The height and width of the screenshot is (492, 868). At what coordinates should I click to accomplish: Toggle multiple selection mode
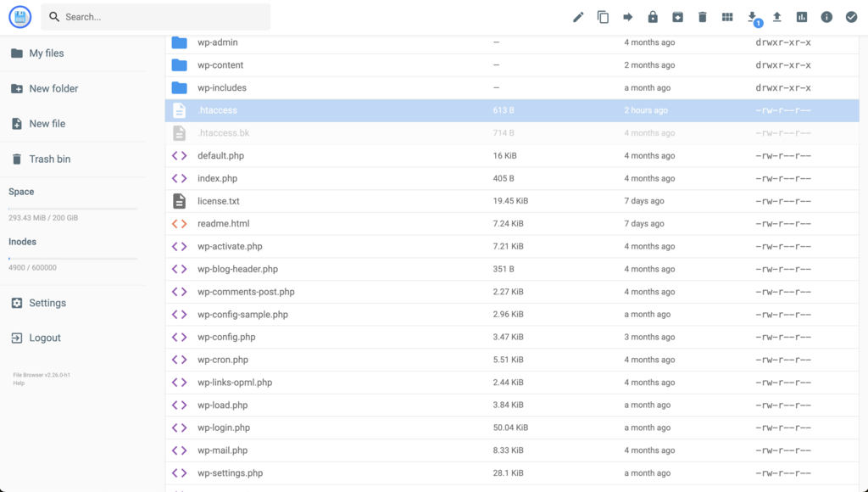click(x=851, y=16)
